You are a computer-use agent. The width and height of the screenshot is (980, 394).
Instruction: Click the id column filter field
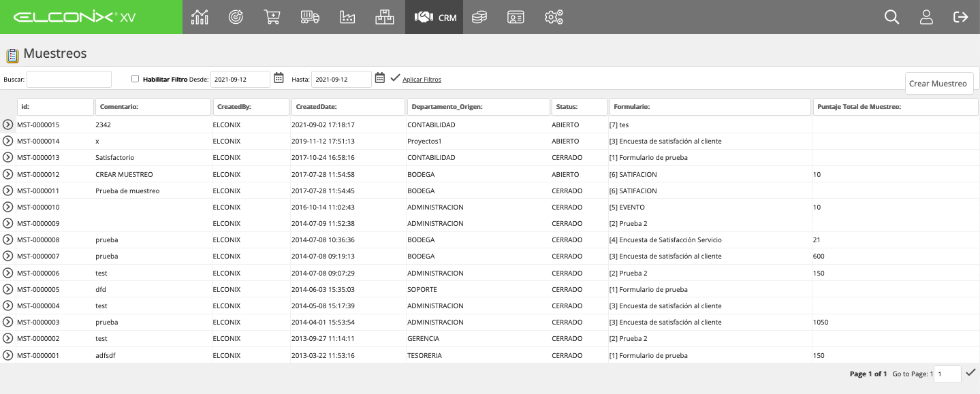click(55, 107)
